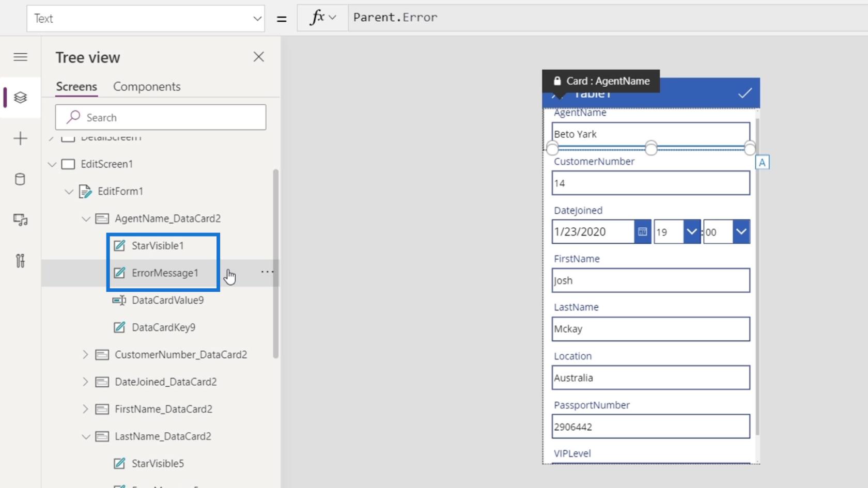Click the CustomerNumber field showing 14
Image resolution: width=868 pixels, height=488 pixels.
tap(650, 183)
